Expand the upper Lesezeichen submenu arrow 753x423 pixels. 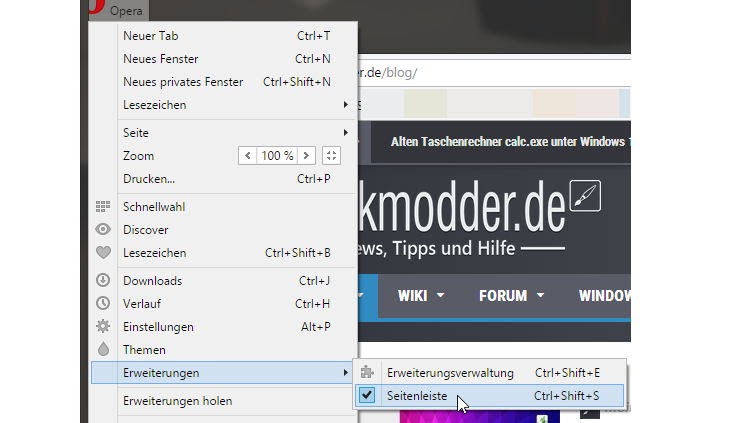coord(345,105)
